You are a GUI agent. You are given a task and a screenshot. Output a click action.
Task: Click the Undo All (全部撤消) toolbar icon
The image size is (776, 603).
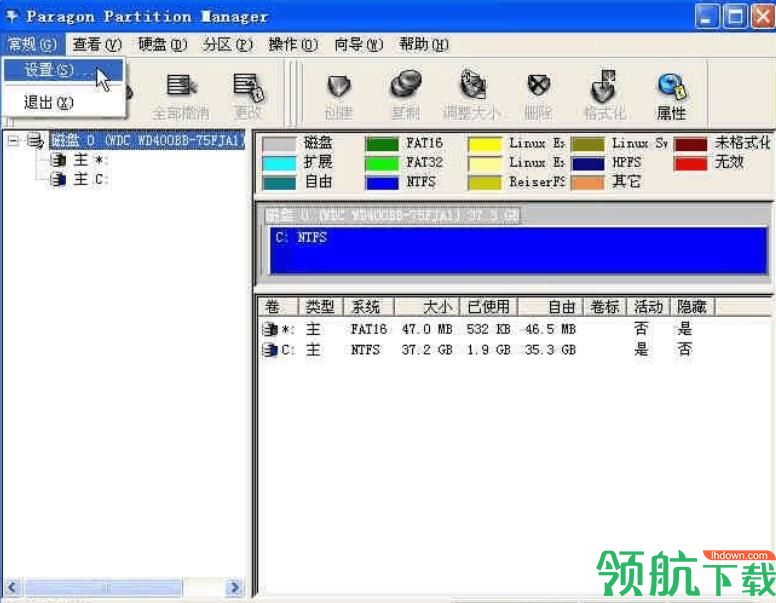[x=181, y=86]
